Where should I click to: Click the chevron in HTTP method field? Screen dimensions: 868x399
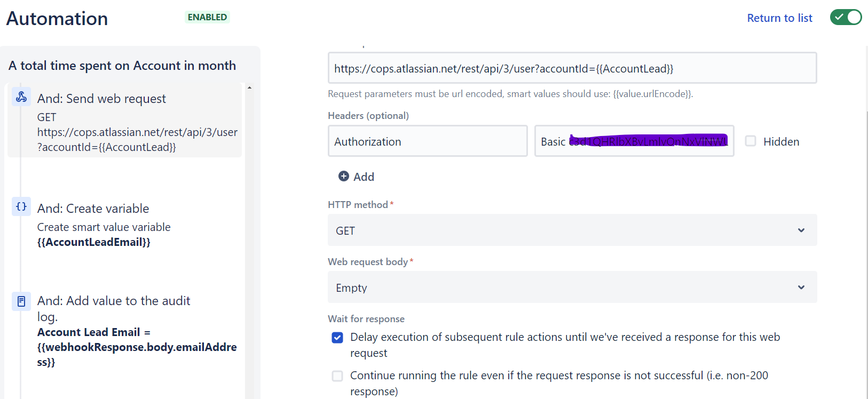click(801, 230)
